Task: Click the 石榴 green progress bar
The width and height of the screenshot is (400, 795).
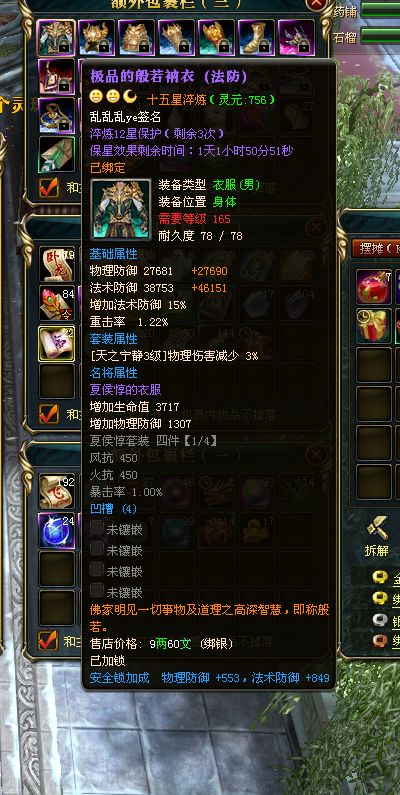Action: click(381, 36)
